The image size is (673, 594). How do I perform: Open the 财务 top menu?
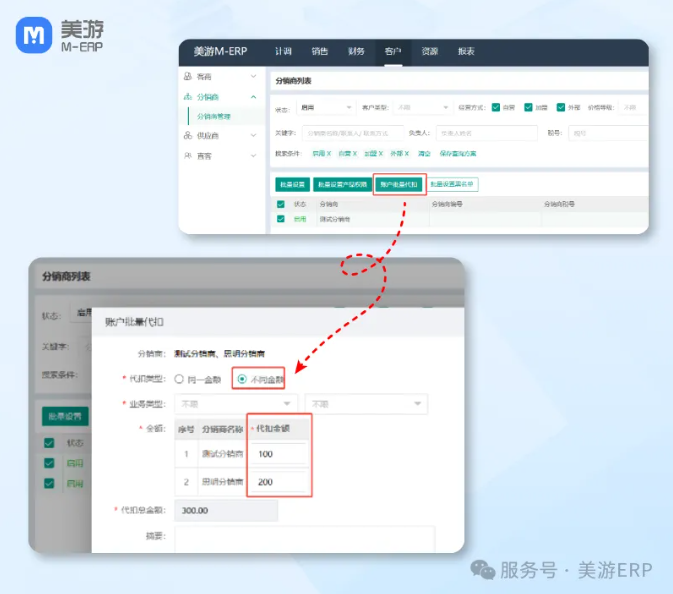coord(357,52)
